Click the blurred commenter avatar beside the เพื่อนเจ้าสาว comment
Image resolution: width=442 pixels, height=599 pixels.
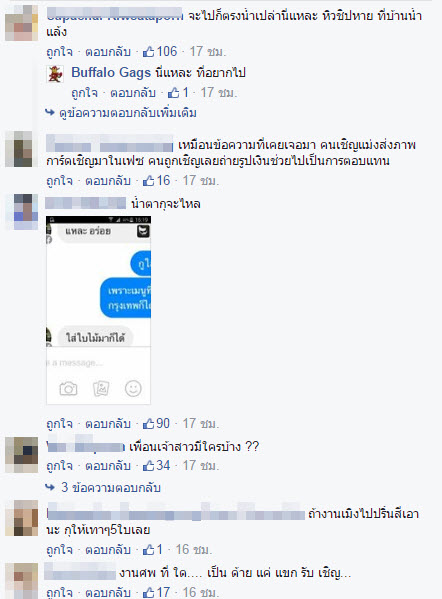pyautogui.click(x=21, y=455)
